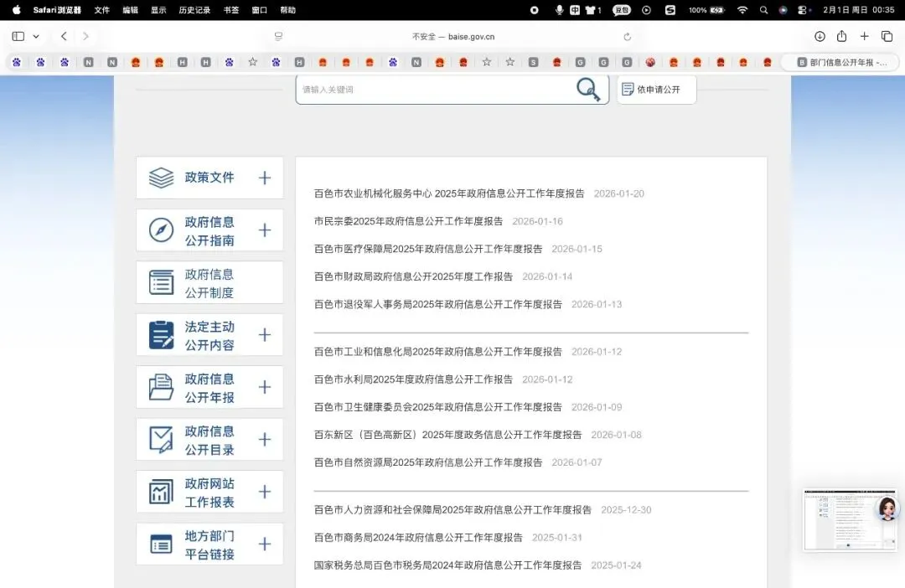The image size is (905, 588).
Task: Click the date 2026-01-20
Action: coord(618,193)
